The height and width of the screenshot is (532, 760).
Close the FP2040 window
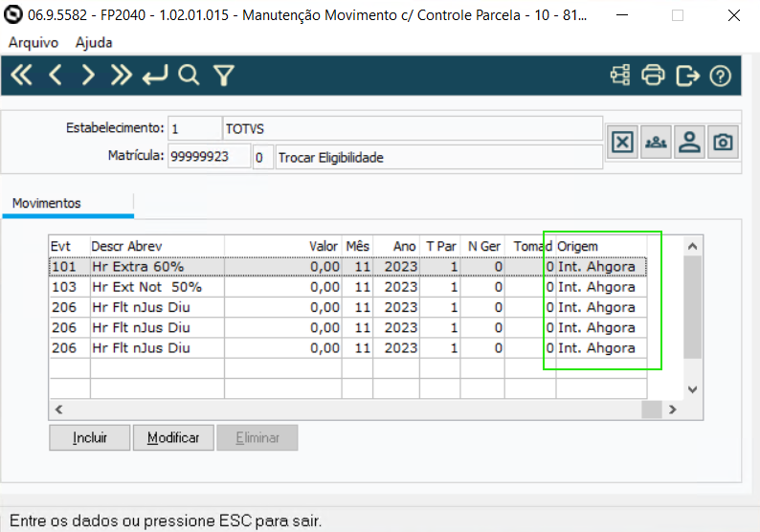click(734, 15)
